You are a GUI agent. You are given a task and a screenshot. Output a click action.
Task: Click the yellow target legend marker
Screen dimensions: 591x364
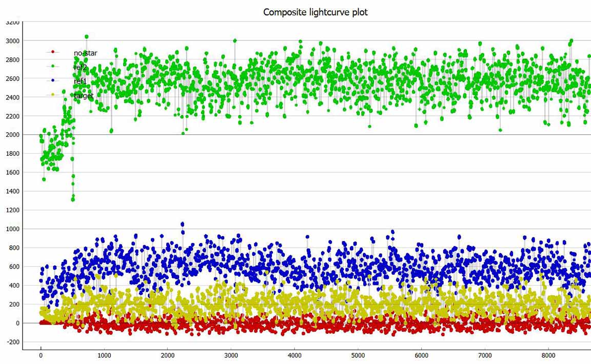coord(53,95)
